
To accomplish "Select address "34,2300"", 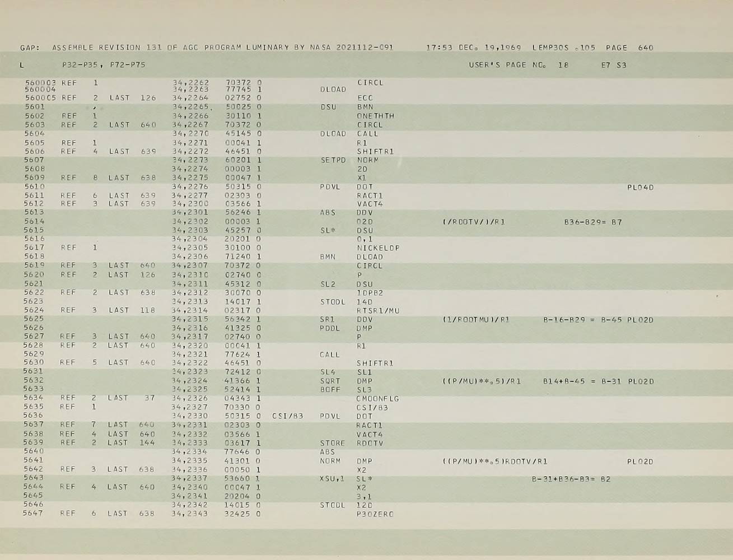I will coord(190,204).
